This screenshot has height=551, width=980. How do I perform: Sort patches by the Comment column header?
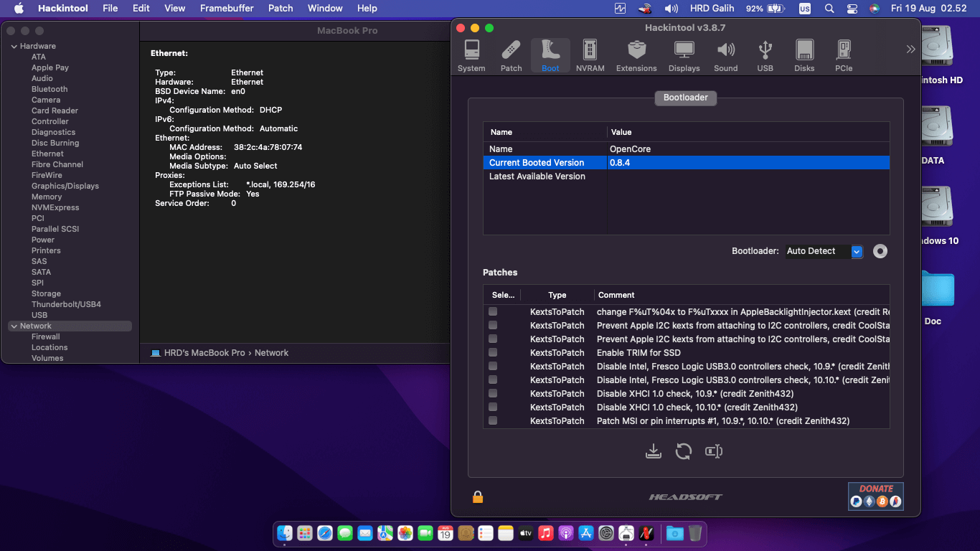point(743,295)
